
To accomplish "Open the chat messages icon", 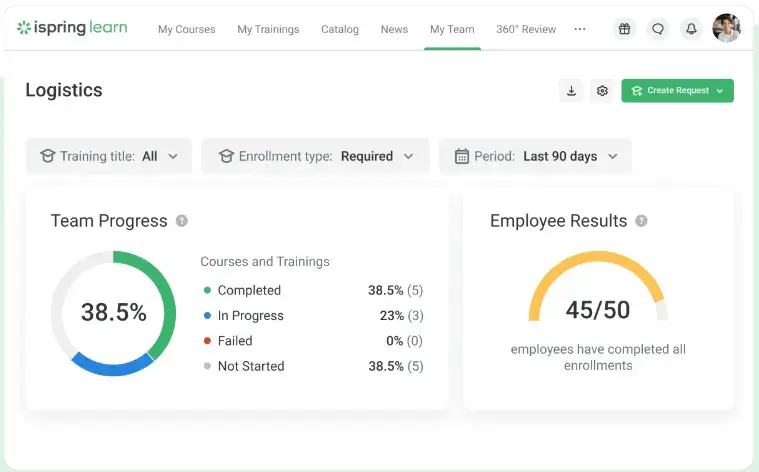I will (658, 29).
